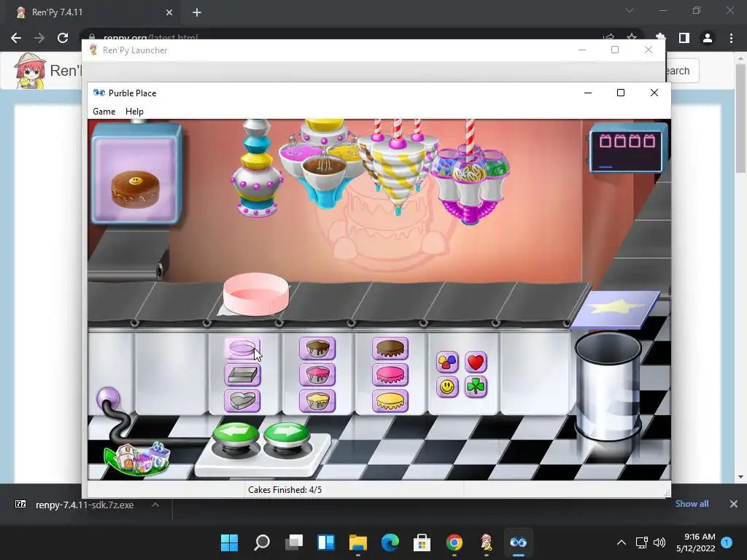Choose the pink strawberry batter bowl button

coord(317,375)
